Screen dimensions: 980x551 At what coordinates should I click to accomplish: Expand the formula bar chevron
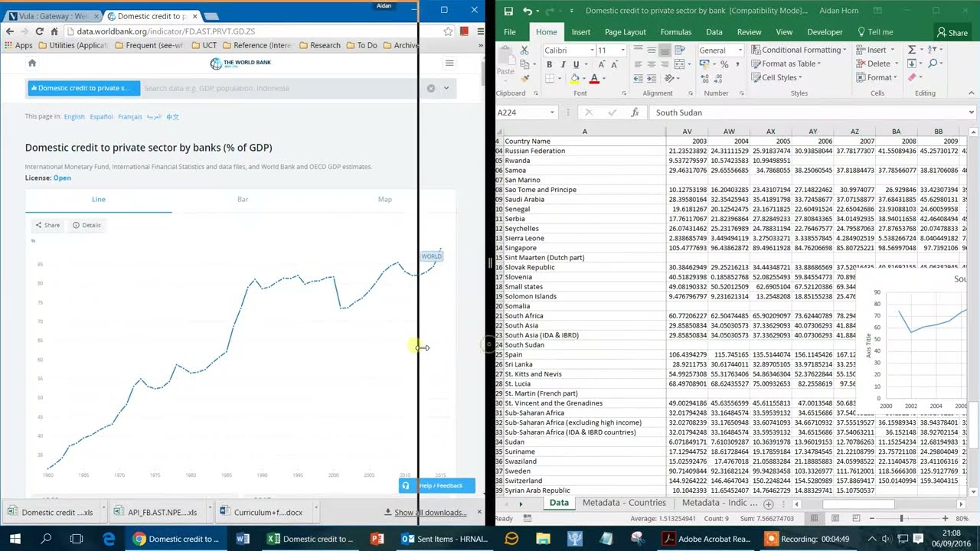coord(972,112)
